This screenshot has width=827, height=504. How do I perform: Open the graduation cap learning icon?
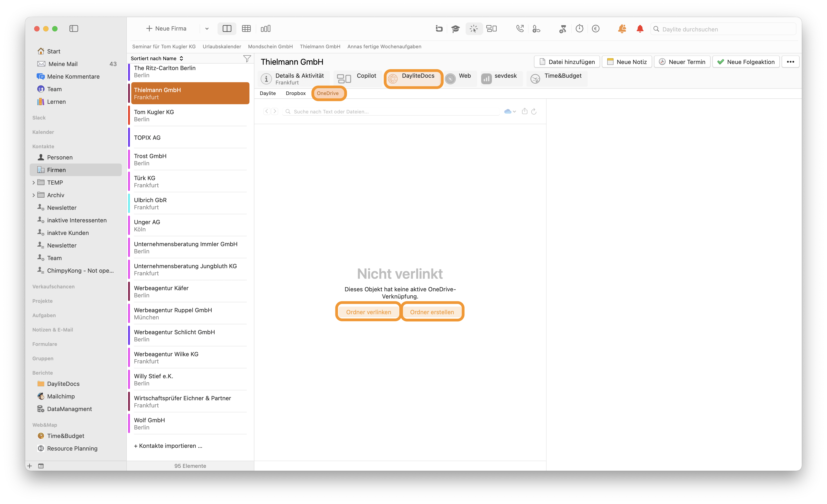coord(456,29)
